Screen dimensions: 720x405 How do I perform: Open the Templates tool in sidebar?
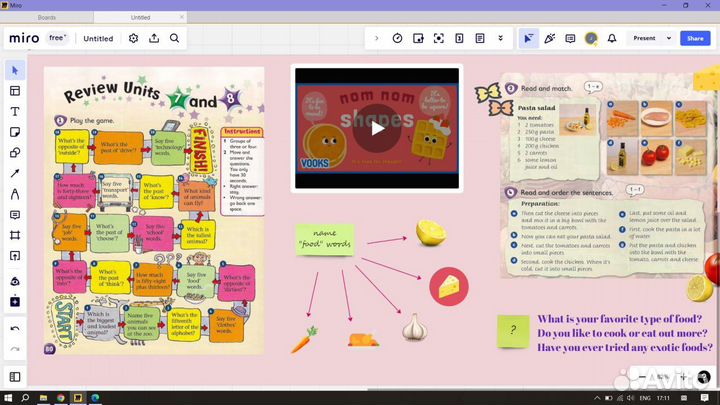15,91
